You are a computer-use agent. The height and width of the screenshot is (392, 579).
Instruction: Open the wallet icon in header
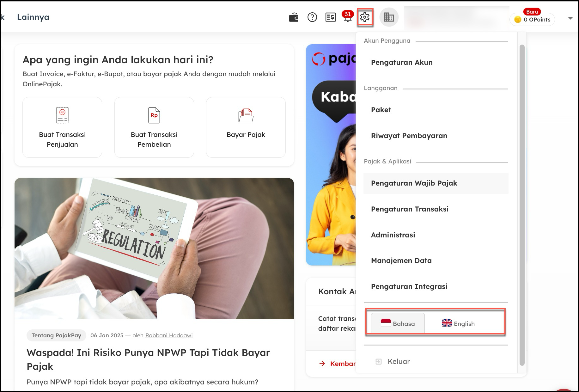point(294,17)
